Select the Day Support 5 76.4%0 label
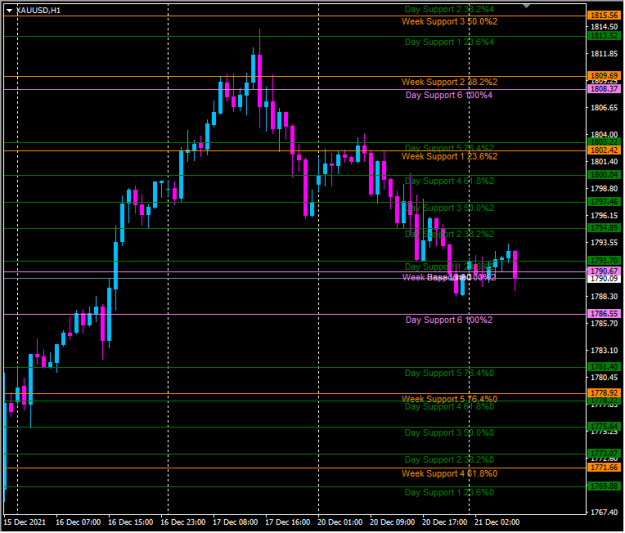Screen dimensions: 625x533 pos(449,374)
